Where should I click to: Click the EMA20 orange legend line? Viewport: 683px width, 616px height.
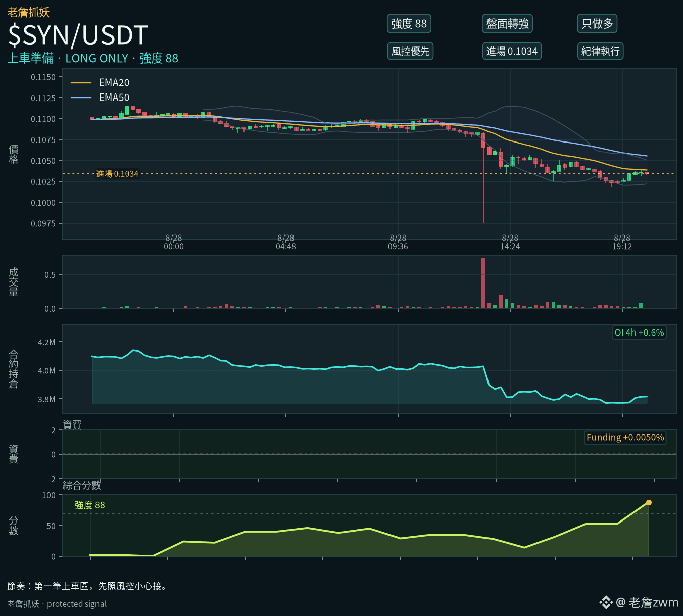[81, 83]
